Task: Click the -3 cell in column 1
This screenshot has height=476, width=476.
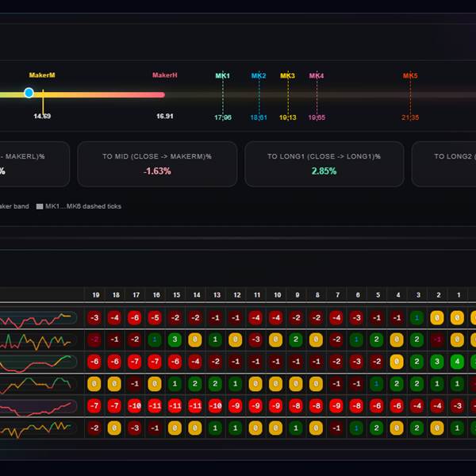Action: pos(457,406)
